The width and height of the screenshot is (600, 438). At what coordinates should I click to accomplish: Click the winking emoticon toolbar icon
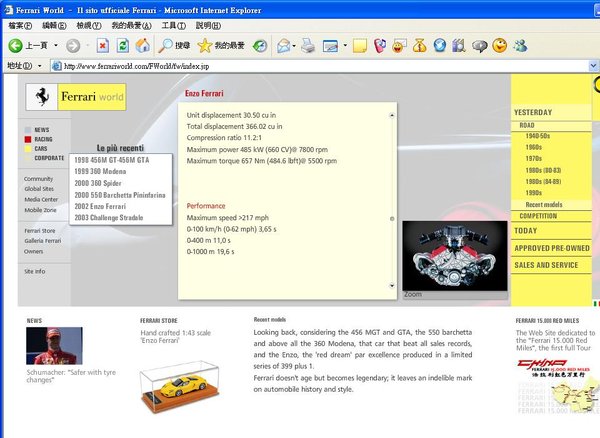click(499, 46)
